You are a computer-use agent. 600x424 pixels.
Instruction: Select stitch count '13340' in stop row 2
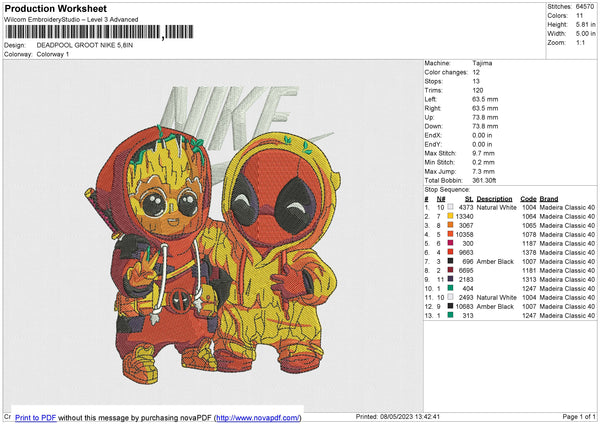coord(464,216)
